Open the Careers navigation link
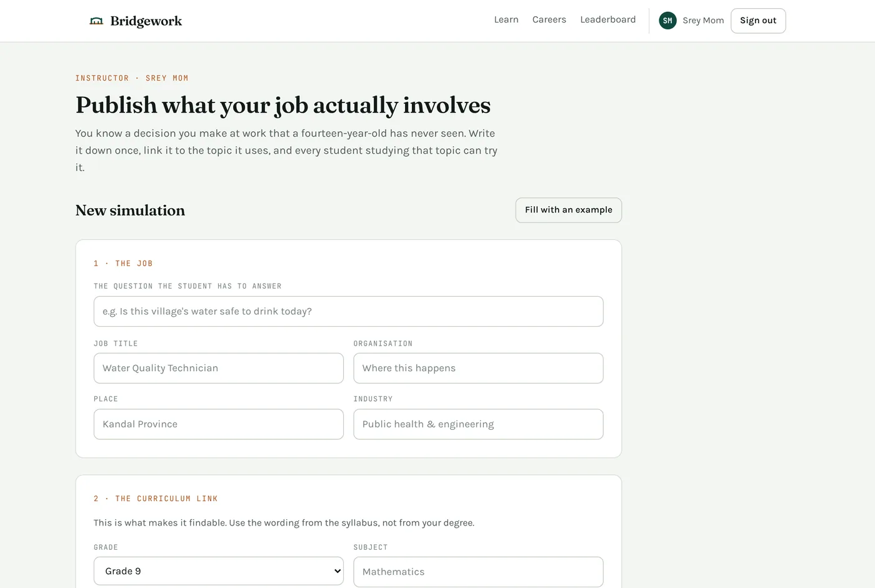The image size is (875, 588). 549,20
